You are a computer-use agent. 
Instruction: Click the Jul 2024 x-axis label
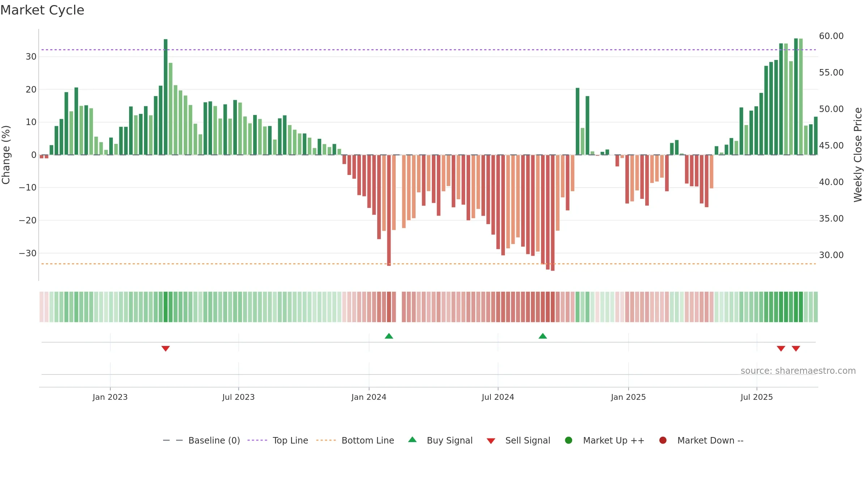(x=498, y=397)
